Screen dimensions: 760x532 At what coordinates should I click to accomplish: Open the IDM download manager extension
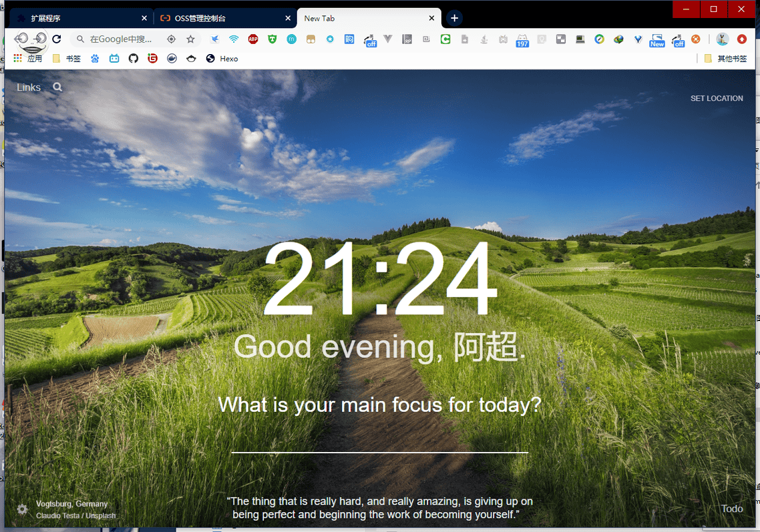[618, 39]
